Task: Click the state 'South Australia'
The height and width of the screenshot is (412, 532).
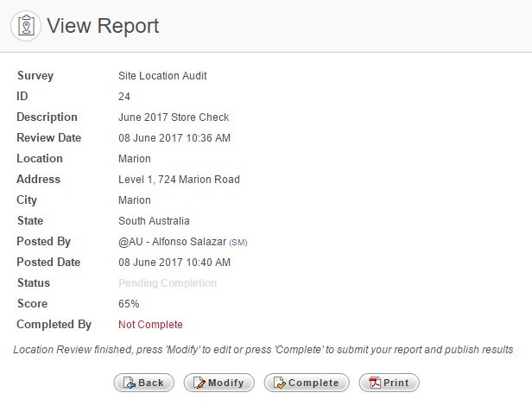Action: tap(154, 221)
